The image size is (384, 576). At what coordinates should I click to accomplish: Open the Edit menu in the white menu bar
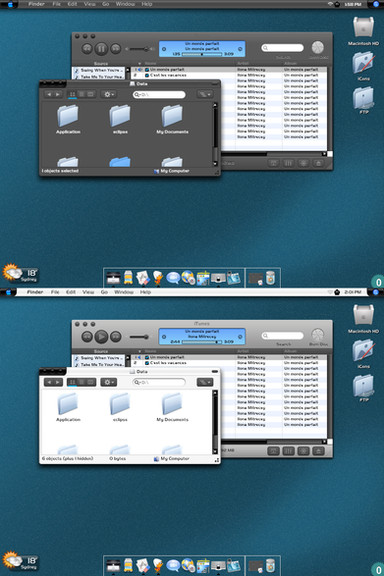(71, 292)
